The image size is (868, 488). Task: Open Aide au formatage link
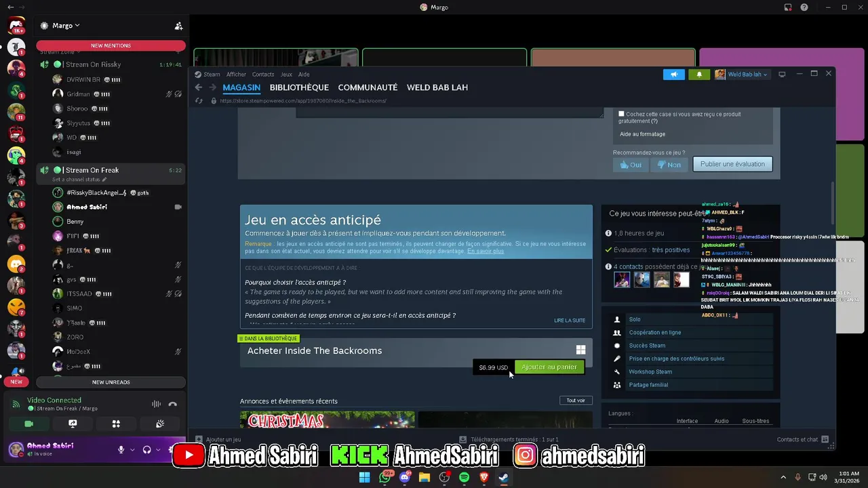point(642,134)
